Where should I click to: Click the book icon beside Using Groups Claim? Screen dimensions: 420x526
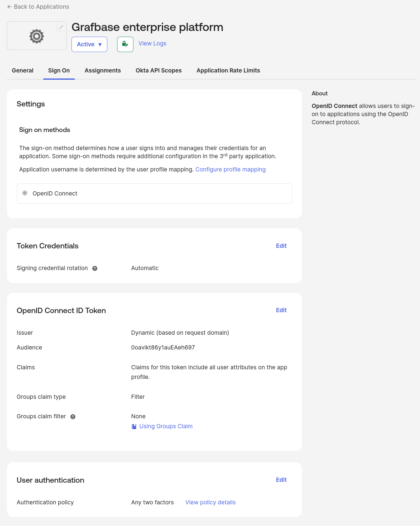pos(134,426)
